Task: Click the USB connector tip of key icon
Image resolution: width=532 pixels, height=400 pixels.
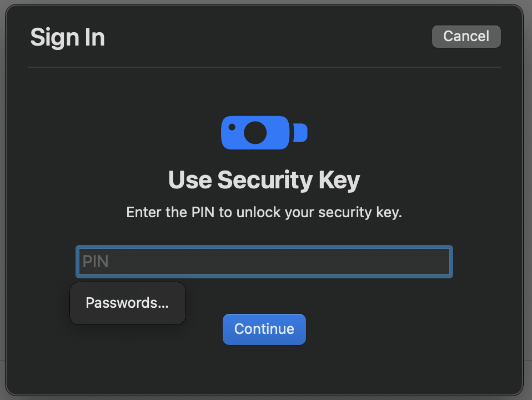Action: click(300, 132)
